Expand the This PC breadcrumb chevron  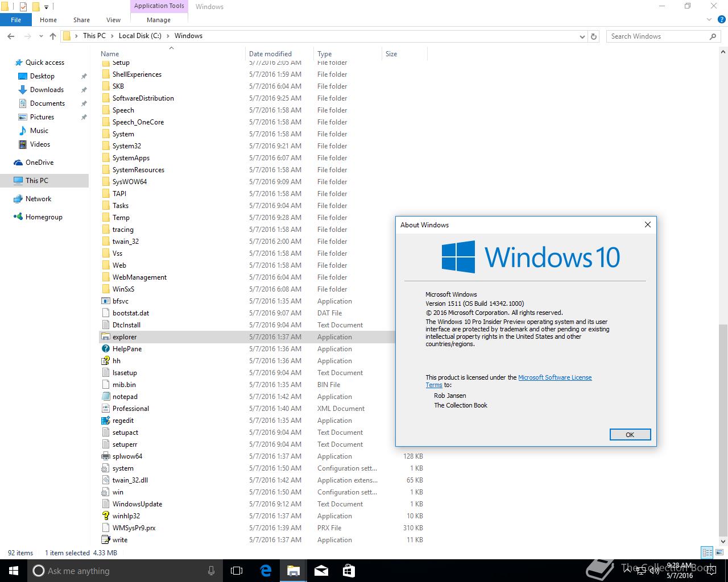pos(112,36)
